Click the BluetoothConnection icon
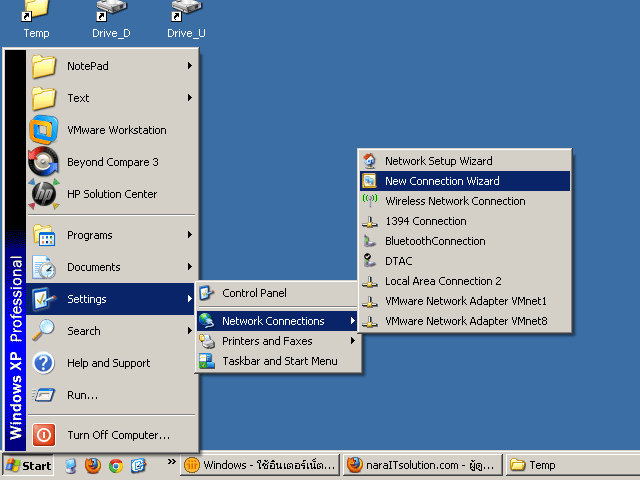Image resolution: width=640 pixels, height=480 pixels. pos(370,241)
